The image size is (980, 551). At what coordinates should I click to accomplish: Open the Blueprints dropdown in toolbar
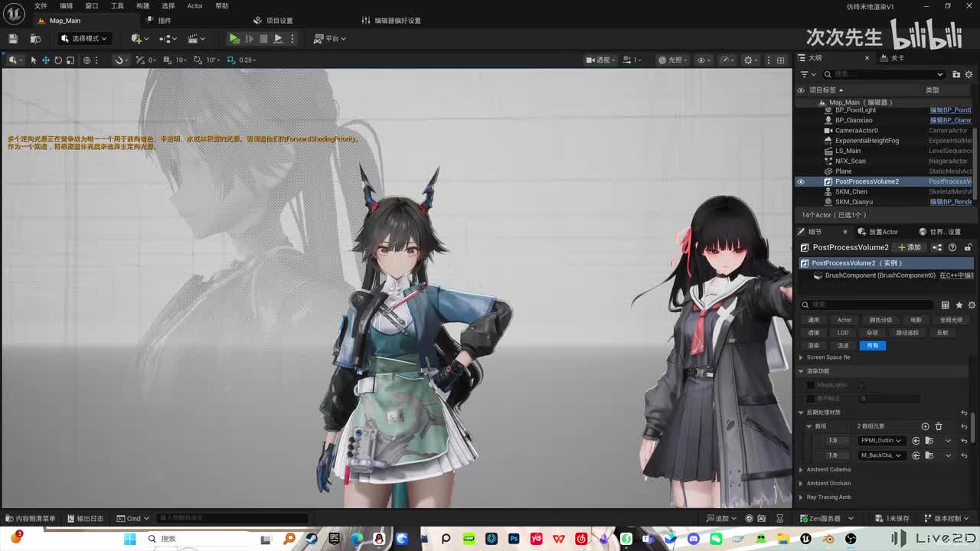[168, 38]
